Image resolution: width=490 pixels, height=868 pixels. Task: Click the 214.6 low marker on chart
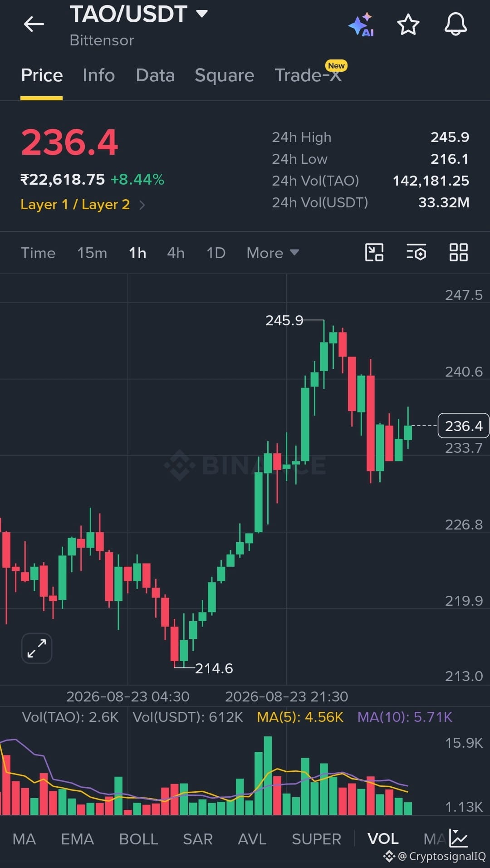tap(214, 668)
